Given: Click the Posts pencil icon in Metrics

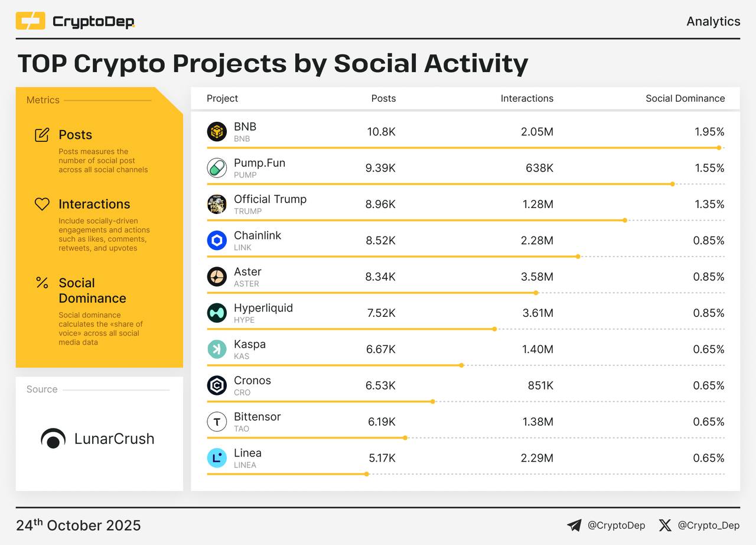Looking at the screenshot, I should (x=42, y=135).
